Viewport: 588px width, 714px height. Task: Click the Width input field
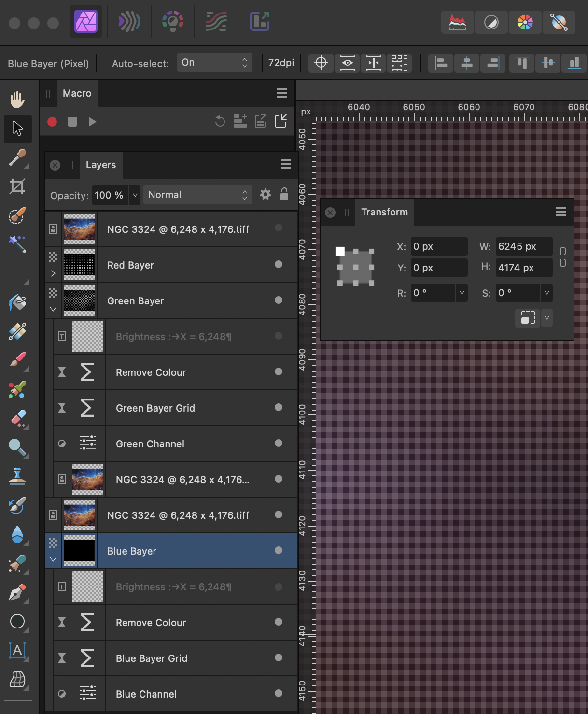pyautogui.click(x=523, y=246)
